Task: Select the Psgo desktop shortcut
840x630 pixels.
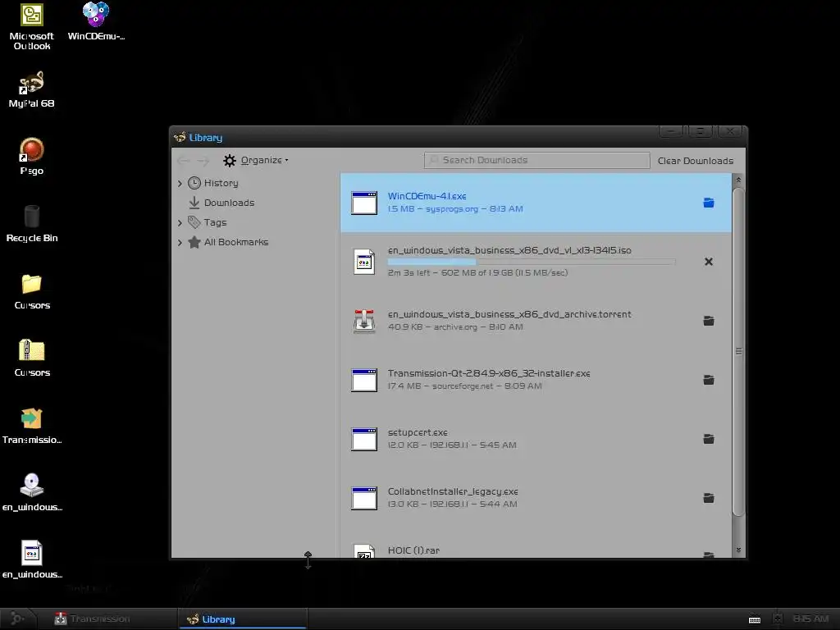Action: click(32, 157)
